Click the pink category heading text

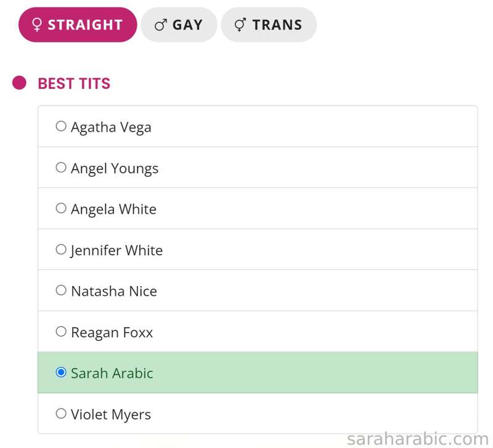pos(74,84)
